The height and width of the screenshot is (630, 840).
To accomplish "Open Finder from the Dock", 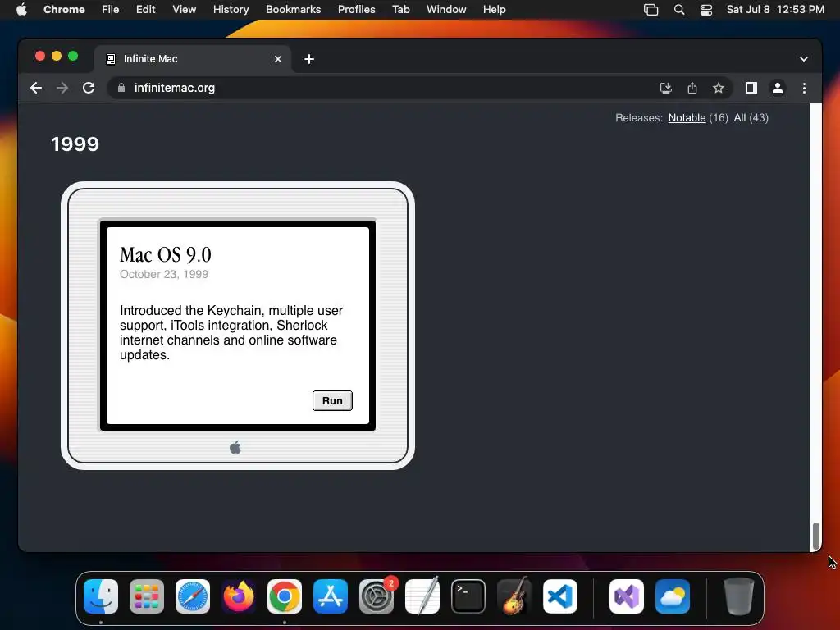I will tap(101, 596).
